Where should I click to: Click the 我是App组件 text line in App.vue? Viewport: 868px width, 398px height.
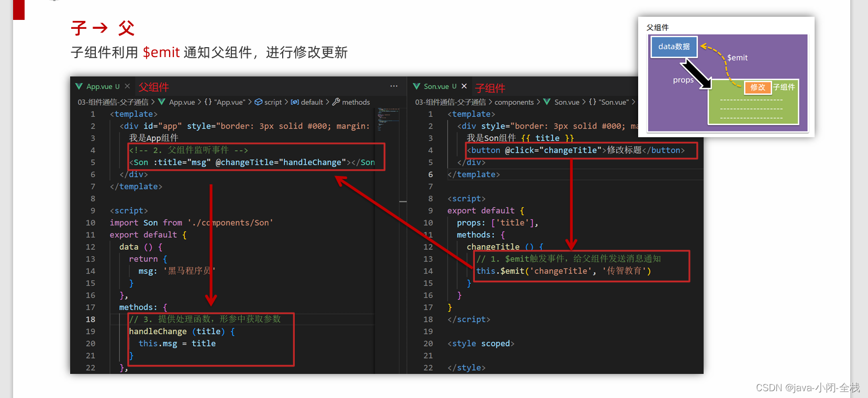click(153, 138)
